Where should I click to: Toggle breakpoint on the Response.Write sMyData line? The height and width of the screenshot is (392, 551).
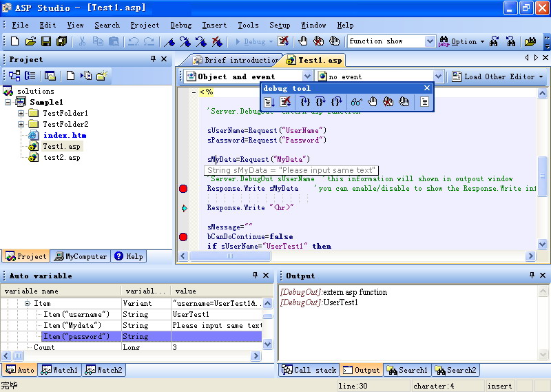[183, 189]
